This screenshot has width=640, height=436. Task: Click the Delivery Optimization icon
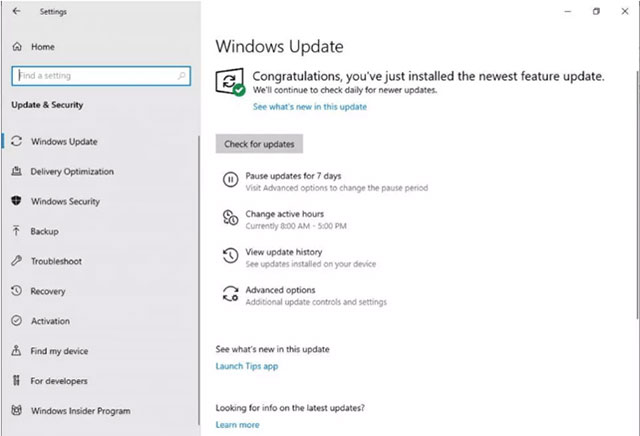point(16,171)
